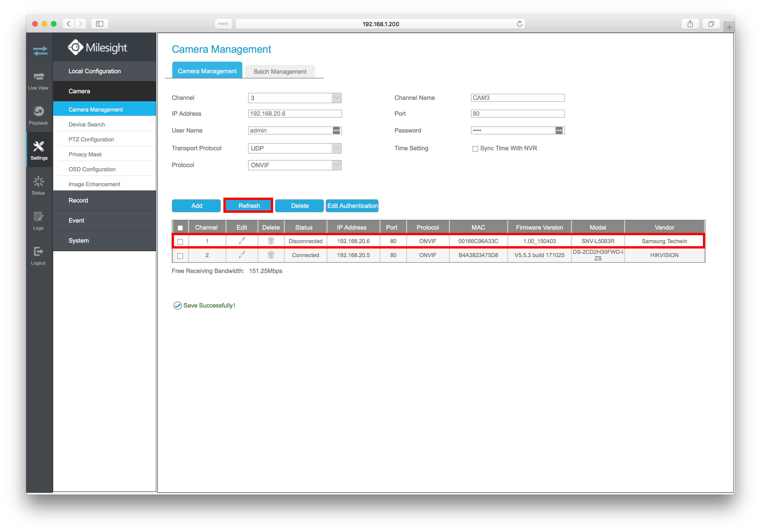This screenshot has height=532, width=761.
Task: Expand the Channel number dropdown
Action: click(335, 98)
